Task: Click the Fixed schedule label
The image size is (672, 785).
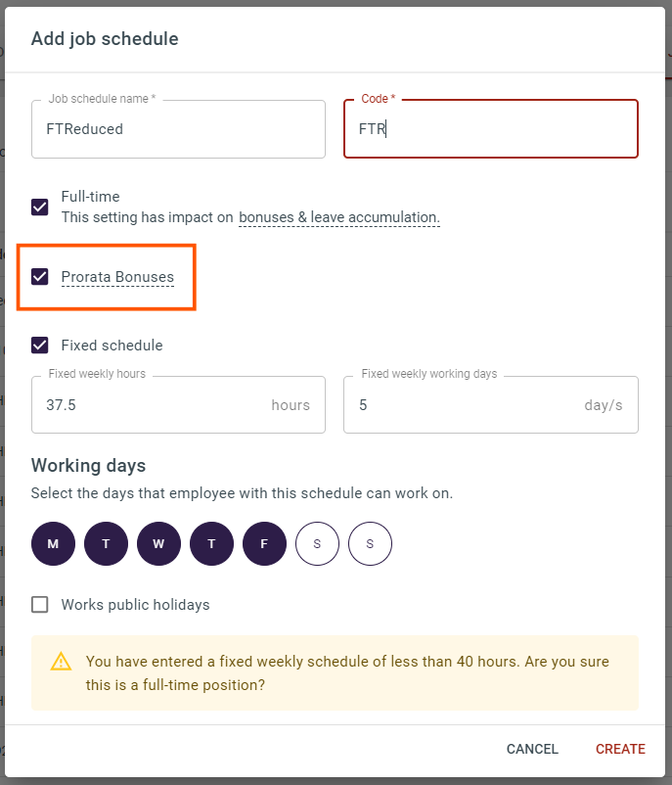Action: (x=112, y=346)
